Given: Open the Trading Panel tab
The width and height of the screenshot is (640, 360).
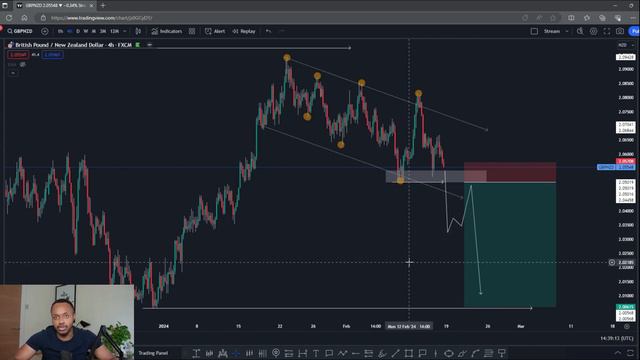Looking at the screenshot, I should 153,353.
